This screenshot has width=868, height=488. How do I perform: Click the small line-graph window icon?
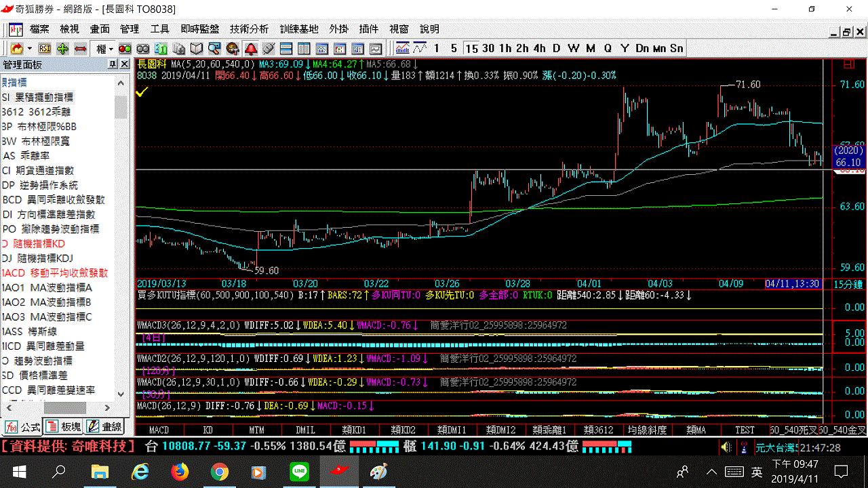click(x=374, y=48)
